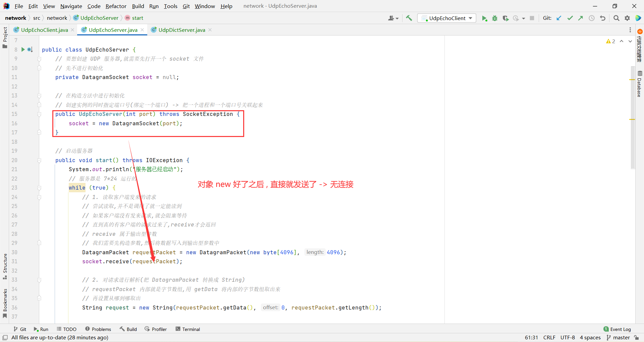Run with coverage icon
The width and height of the screenshot is (644, 342).
[x=505, y=18]
